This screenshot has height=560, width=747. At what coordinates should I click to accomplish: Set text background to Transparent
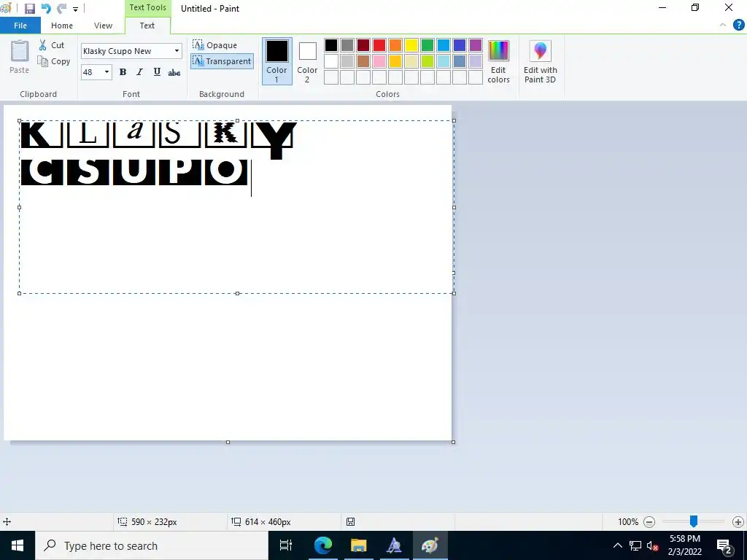point(222,61)
